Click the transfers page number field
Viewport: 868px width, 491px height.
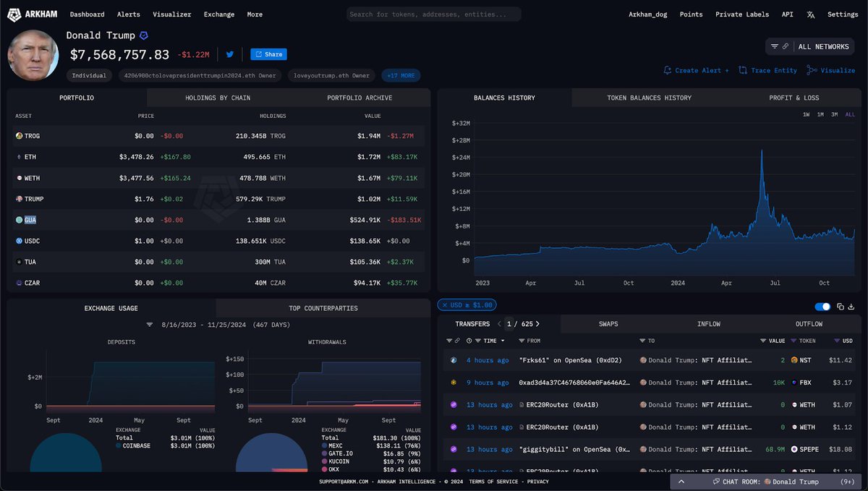pyautogui.click(x=511, y=324)
